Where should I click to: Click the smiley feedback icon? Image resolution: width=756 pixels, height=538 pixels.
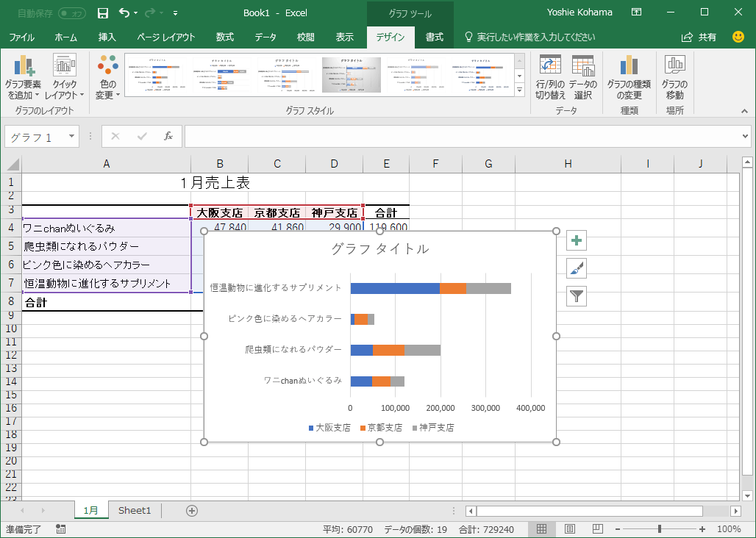pos(738,37)
